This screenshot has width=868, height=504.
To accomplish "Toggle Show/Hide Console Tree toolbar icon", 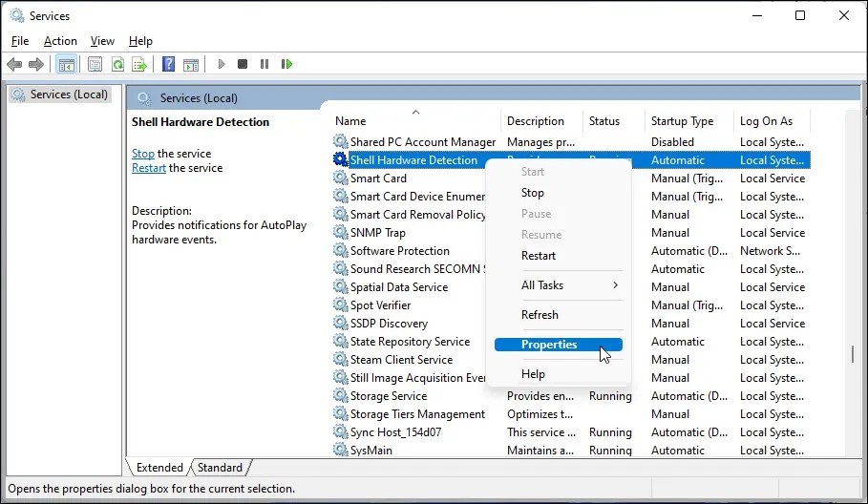I will (67, 65).
